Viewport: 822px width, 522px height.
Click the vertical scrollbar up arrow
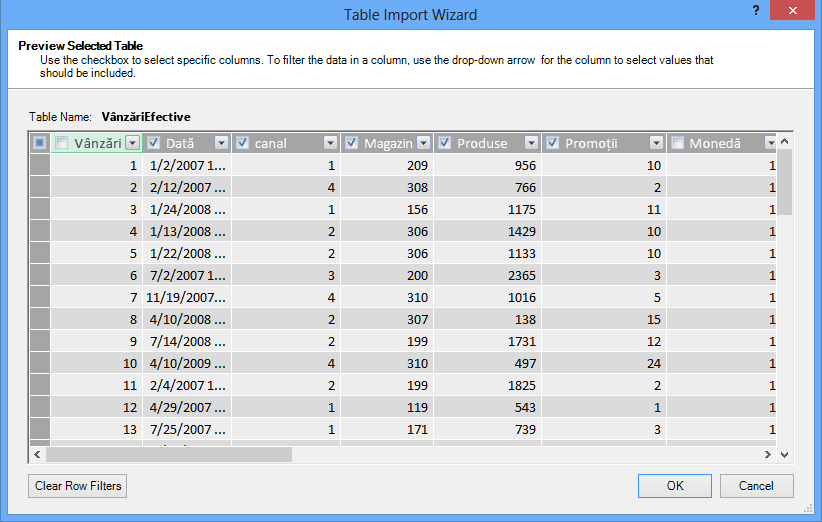784,141
